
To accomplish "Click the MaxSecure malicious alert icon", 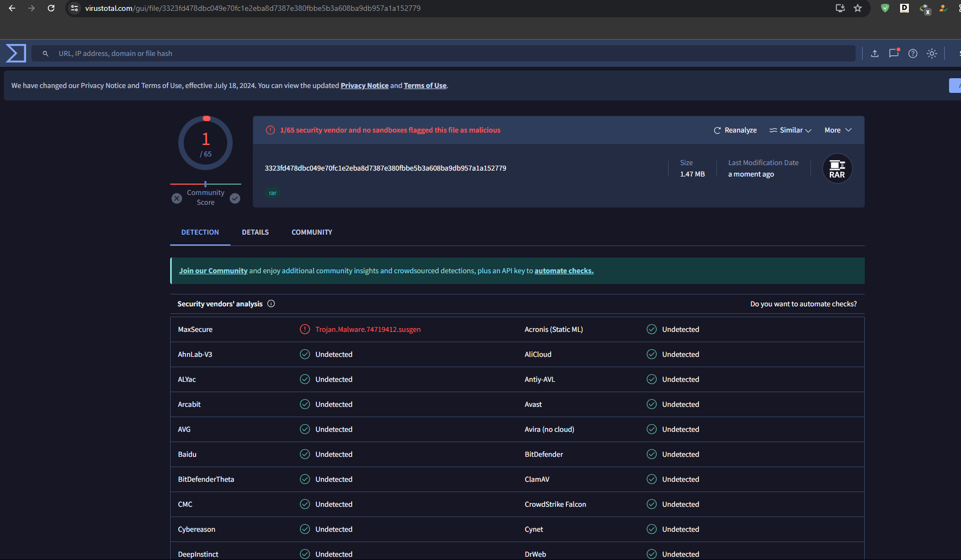I will (x=305, y=329).
